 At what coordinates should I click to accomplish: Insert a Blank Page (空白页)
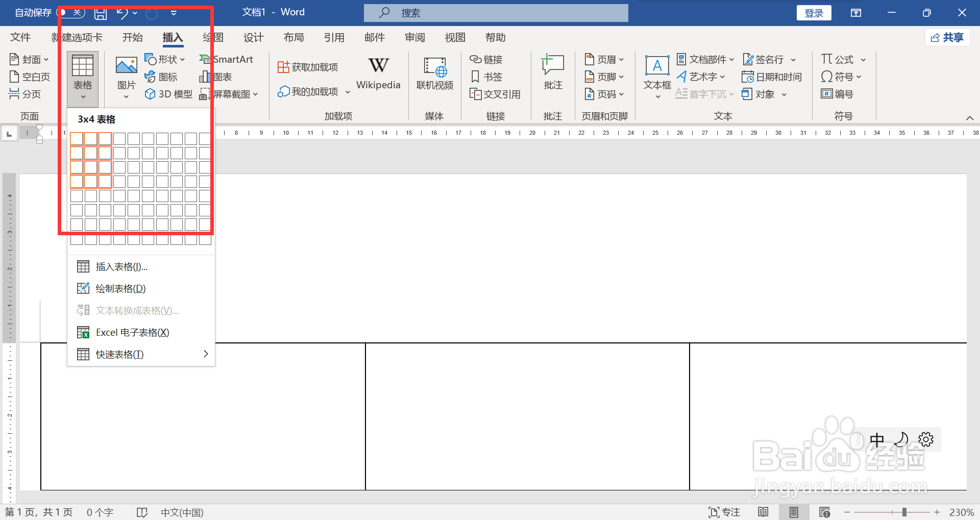[x=30, y=77]
